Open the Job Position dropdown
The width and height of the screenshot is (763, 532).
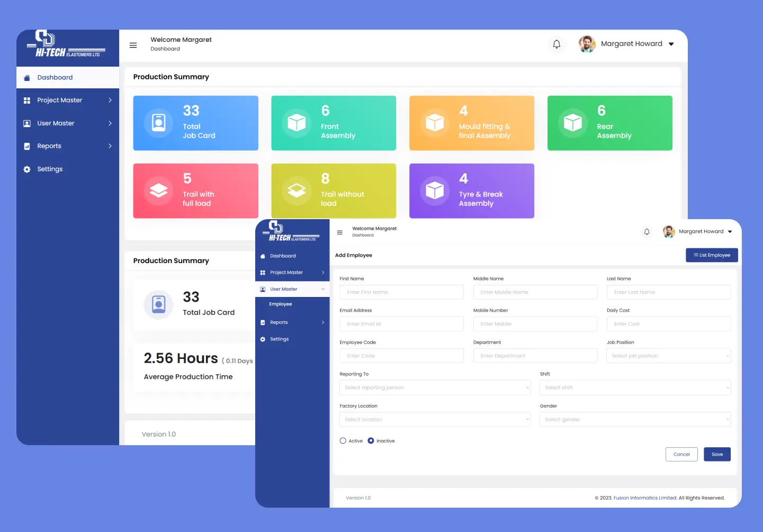[668, 356]
